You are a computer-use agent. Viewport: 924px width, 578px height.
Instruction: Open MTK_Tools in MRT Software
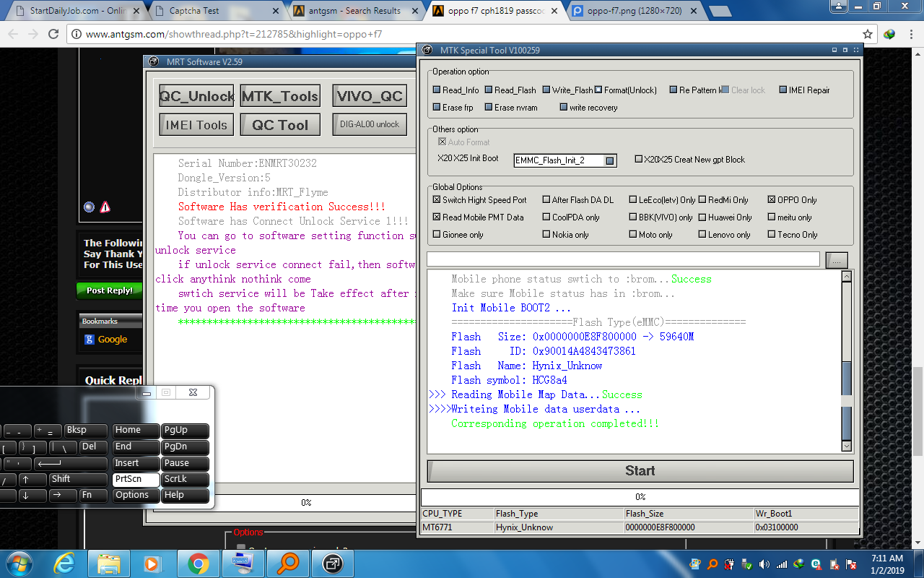[x=280, y=96]
